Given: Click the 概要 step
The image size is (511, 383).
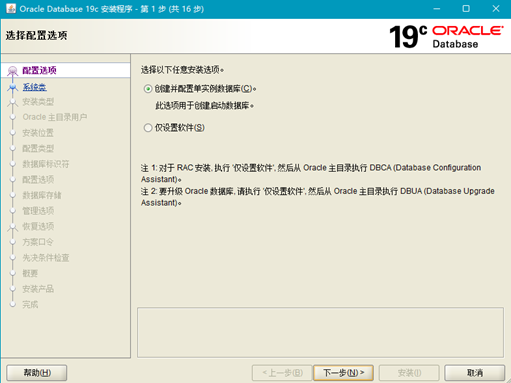Looking at the screenshot, I should tap(30, 273).
